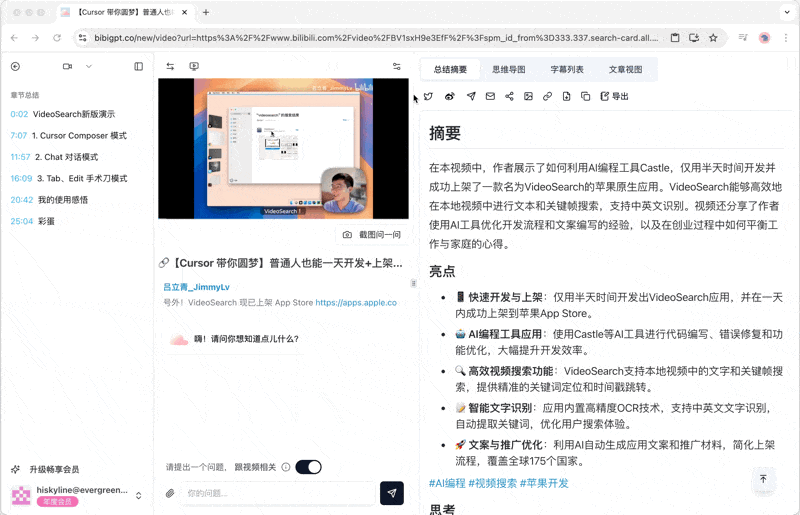Click the paperclip attachment icon
Image resolution: width=800 pixels, height=515 pixels.
click(x=170, y=493)
